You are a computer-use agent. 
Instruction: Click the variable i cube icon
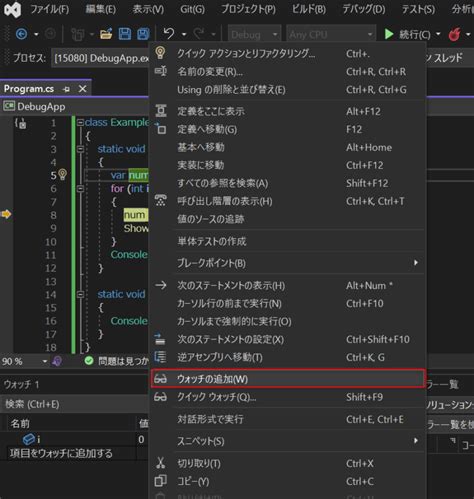tap(29, 439)
